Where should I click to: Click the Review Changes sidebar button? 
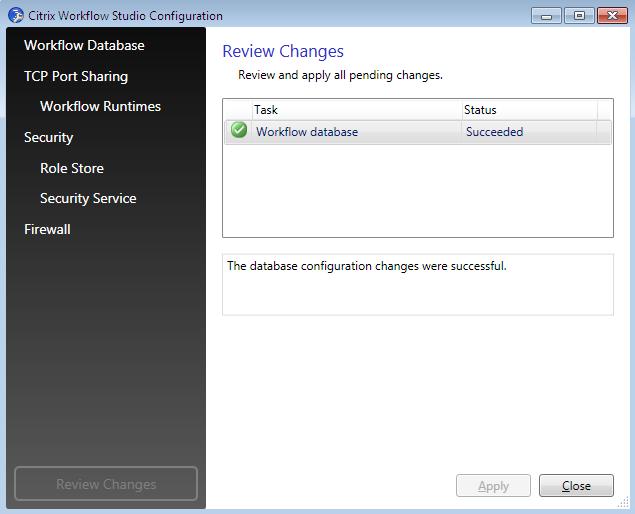106,484
